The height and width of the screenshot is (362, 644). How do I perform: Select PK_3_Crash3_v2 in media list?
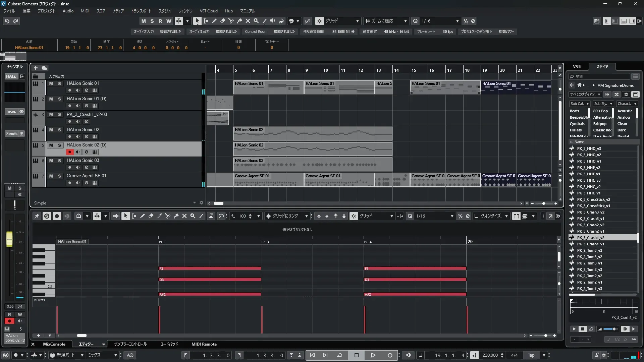(590, 212)
